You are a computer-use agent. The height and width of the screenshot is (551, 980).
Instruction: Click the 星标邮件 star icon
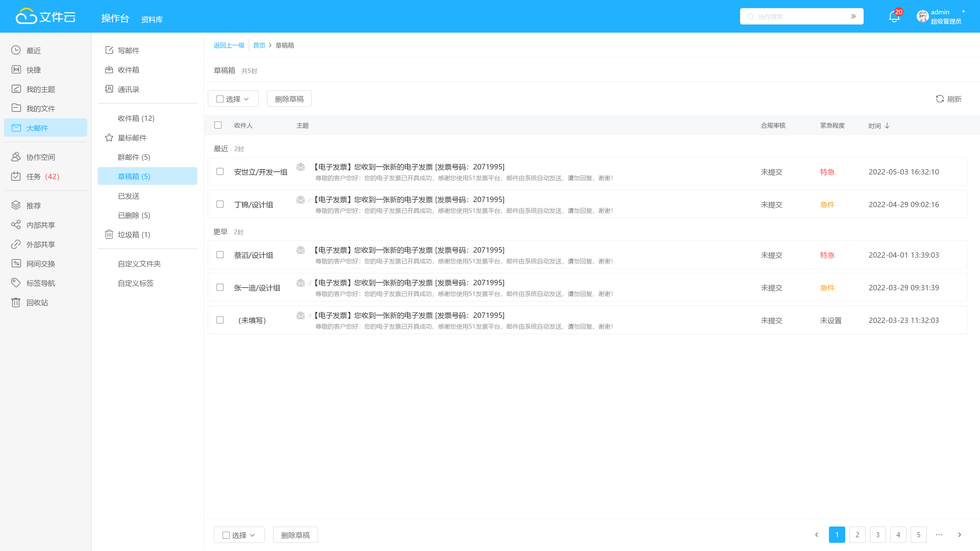coord(109,138)
